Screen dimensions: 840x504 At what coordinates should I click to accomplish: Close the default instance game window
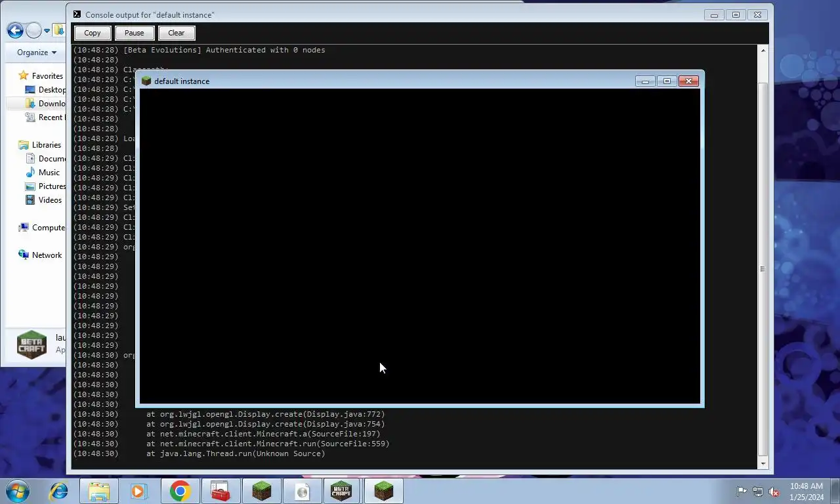[x=688, y=81]
